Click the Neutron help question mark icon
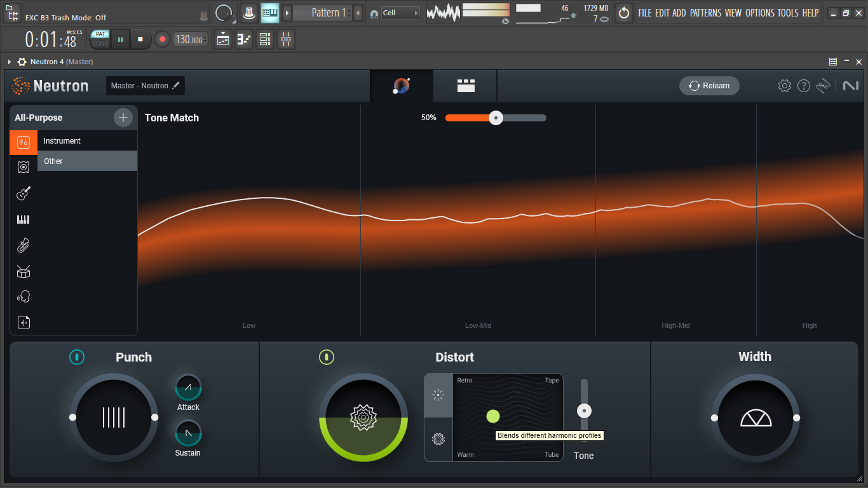 (804, 86)
